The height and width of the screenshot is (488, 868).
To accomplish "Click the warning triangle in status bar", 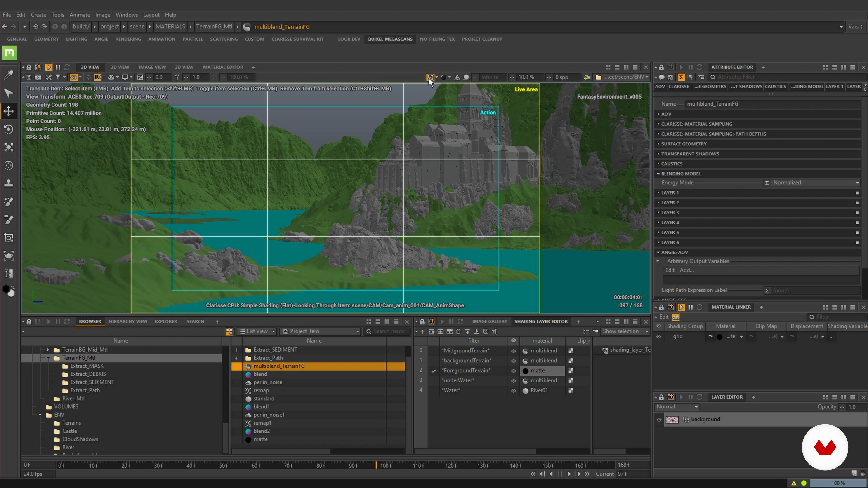I will [794, 483].
